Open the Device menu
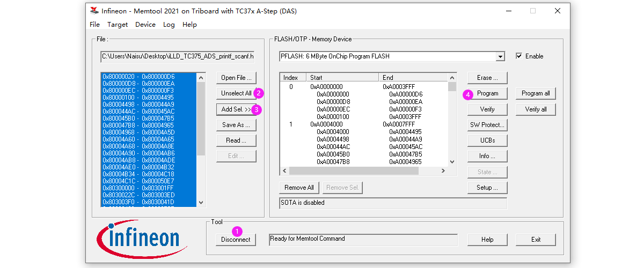Image resolution: width=644 pixels, height=268 pixels. click(145, 25)
